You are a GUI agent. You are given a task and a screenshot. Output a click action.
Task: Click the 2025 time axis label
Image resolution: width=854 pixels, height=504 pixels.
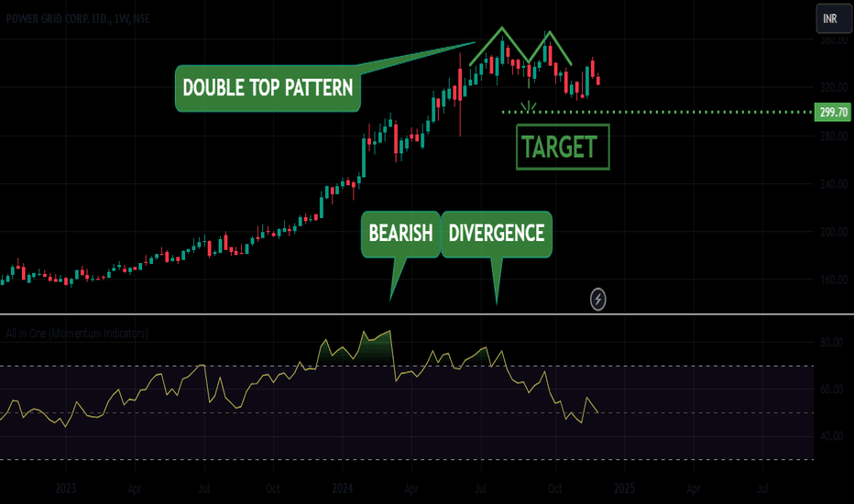pos(624,488)
